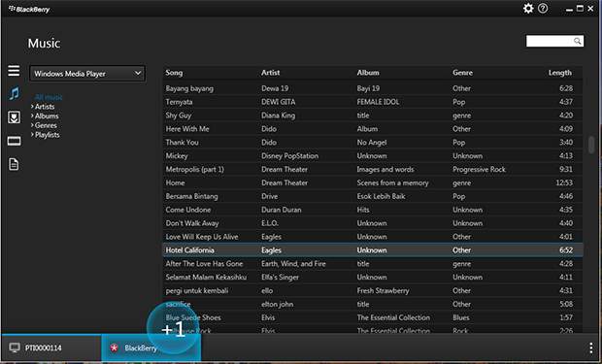The height and width of the screenshot is (364, 602).
Task: Sort by the Artist column header
Action: point(271,73)
